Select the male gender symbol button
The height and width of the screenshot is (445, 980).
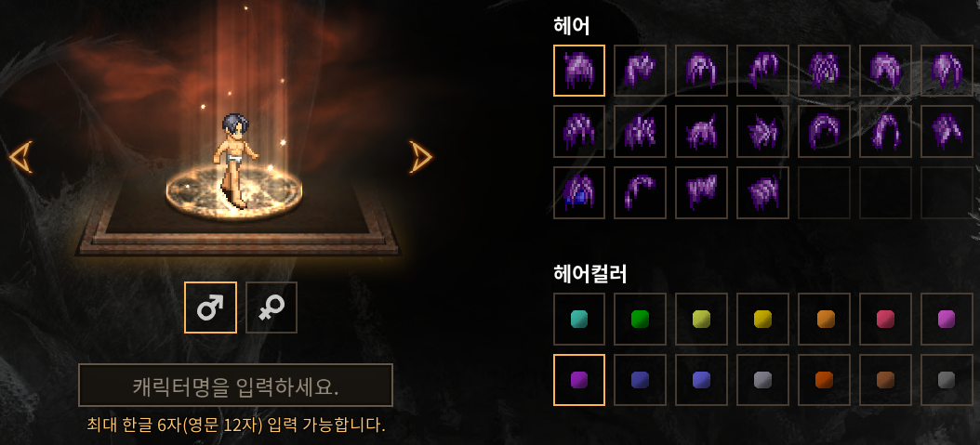tap(211, 308)
